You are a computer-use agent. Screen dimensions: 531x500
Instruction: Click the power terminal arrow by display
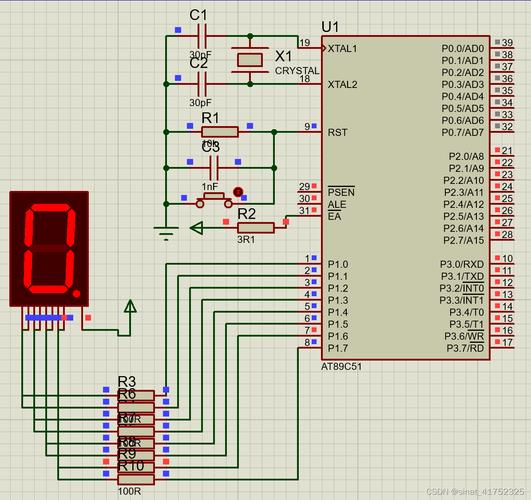pyautogui.click(x=130, y=306)
